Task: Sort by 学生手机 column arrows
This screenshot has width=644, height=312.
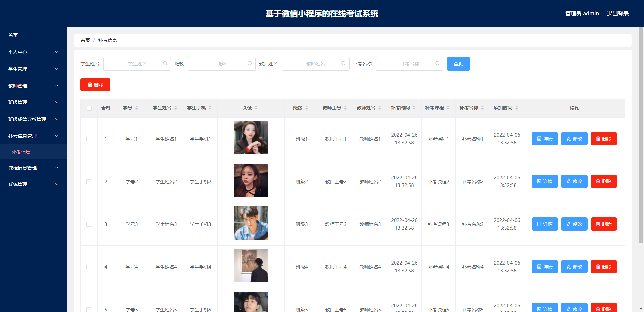Action: [x=210, y=108]
